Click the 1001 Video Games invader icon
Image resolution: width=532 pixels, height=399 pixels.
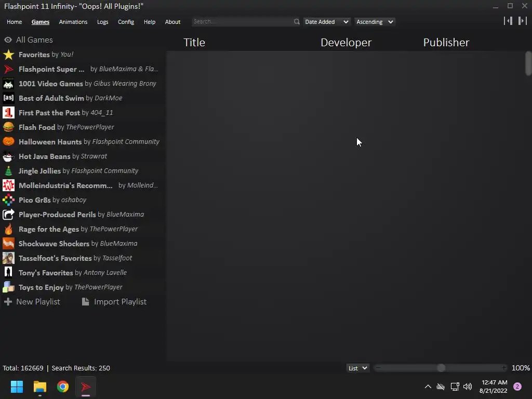coord(8,84)
